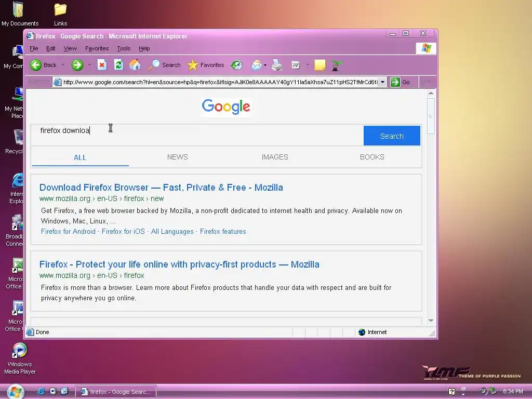Open the address bar URL dropdown
Image resolution: width=532 pixels, height=399 pixels.
click(x=382, y=82)
